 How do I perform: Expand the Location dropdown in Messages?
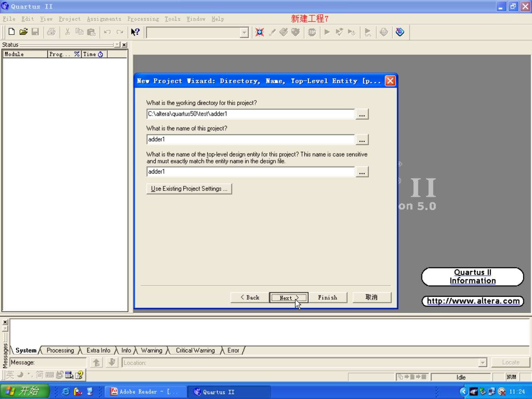click(x=483, y=363)
